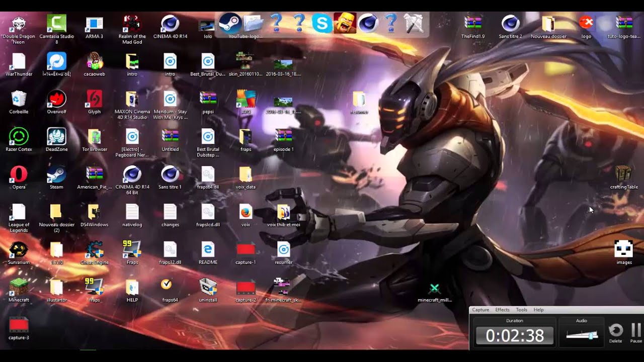This screenshot has width=644, height=362.
Task: Select the WarThunder desktop icon
Action: 19,61
